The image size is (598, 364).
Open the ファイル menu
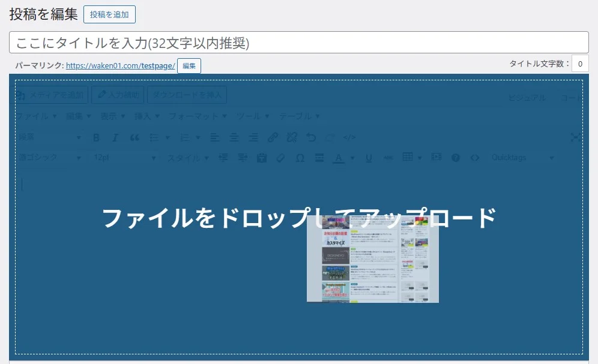[x=36, y=116]
